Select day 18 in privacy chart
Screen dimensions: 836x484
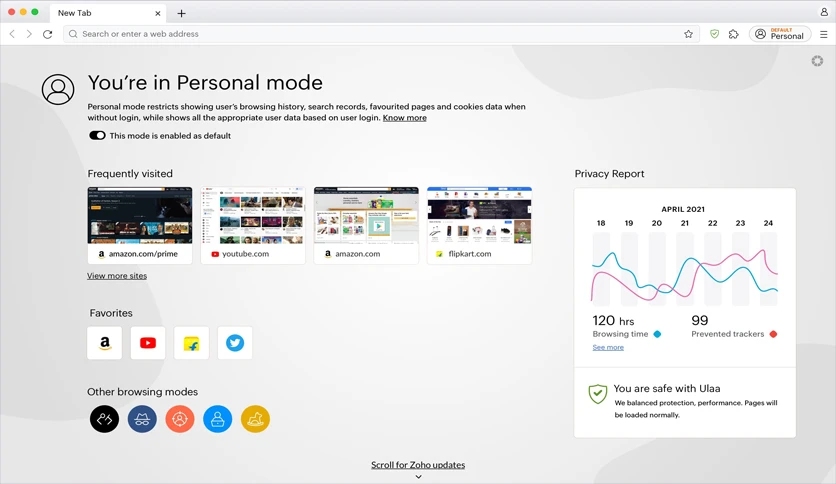pos(601,223)
